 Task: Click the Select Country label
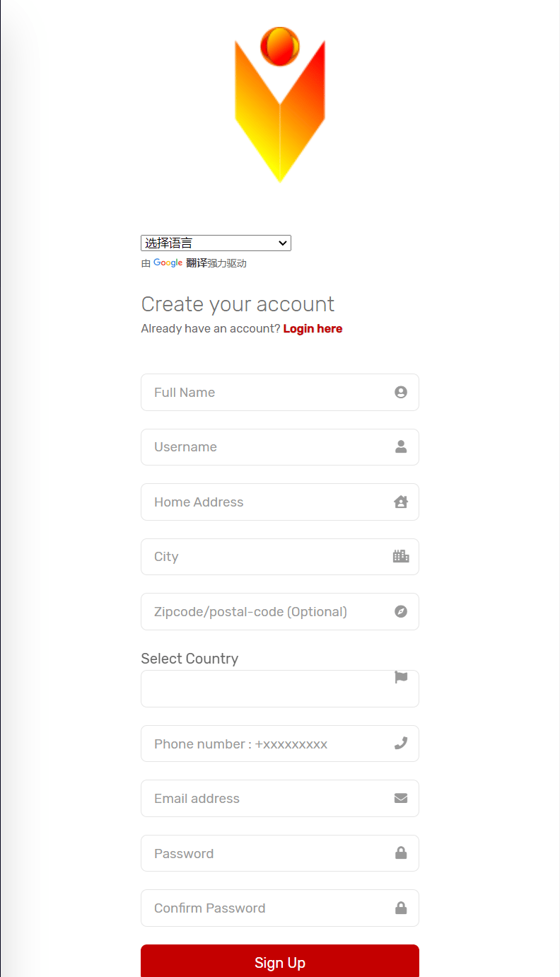pyautogui.click(x=189, y=659)
